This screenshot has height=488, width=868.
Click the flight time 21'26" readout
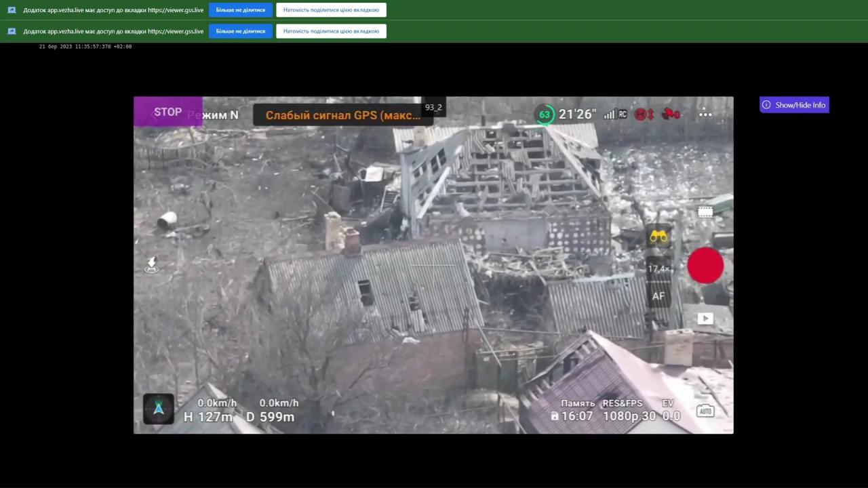(x=577, y=115)
